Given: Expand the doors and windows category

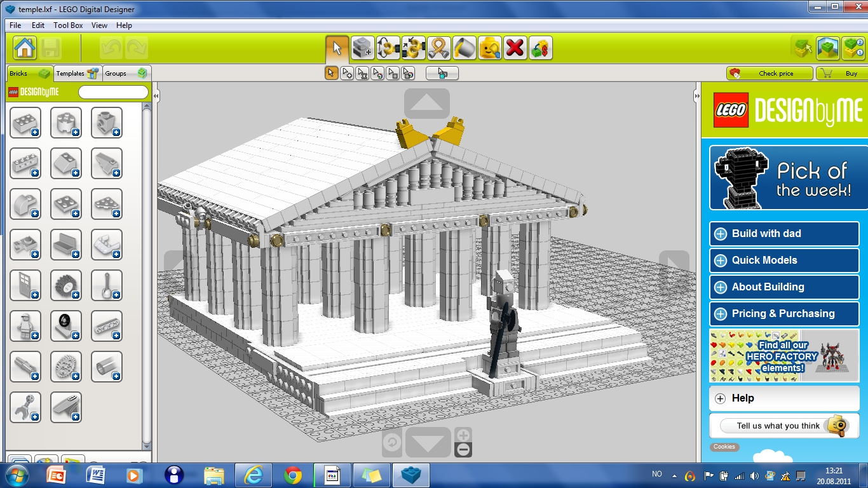Looking at the screenshot, I should [x=25, y=285].
